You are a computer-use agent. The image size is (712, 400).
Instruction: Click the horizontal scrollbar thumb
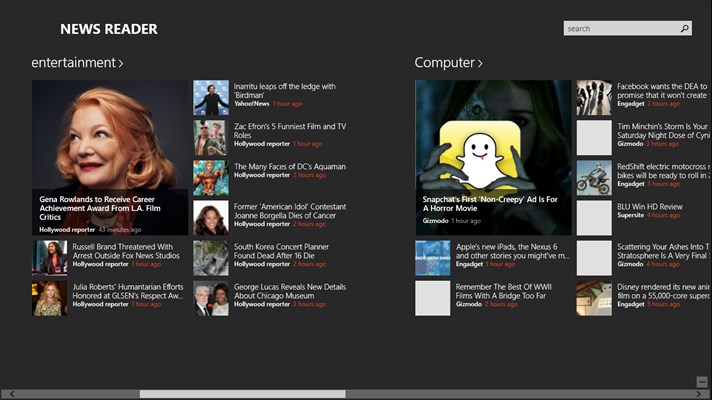click(x=242, y=394)
